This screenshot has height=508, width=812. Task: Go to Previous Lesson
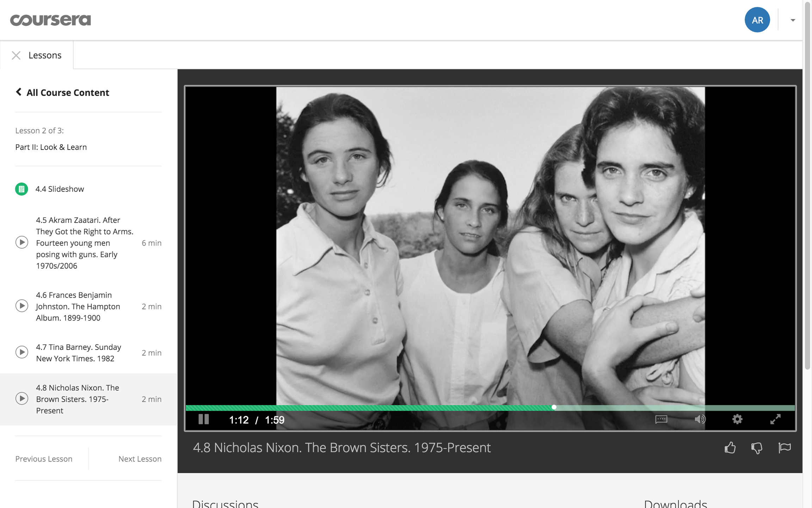point(44,459)
